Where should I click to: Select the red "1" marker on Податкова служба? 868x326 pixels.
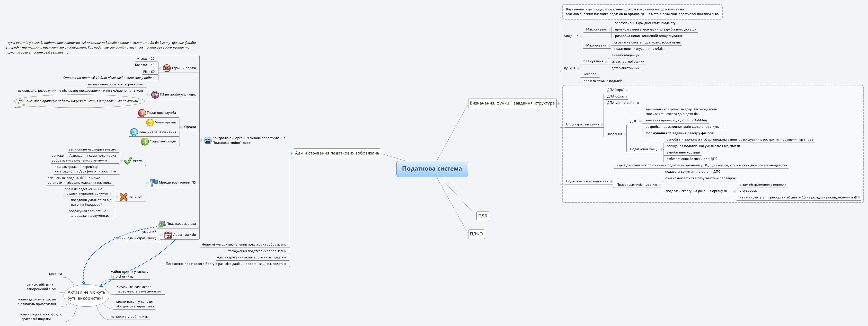(141, 113)
